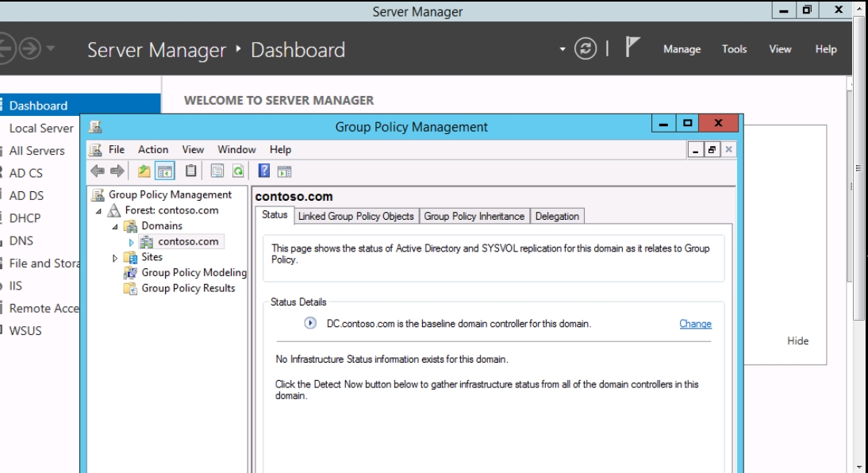The image size is (868, 473).
Task: Click the Forest triangle icon in tree
Action: [x=114, y=210]
